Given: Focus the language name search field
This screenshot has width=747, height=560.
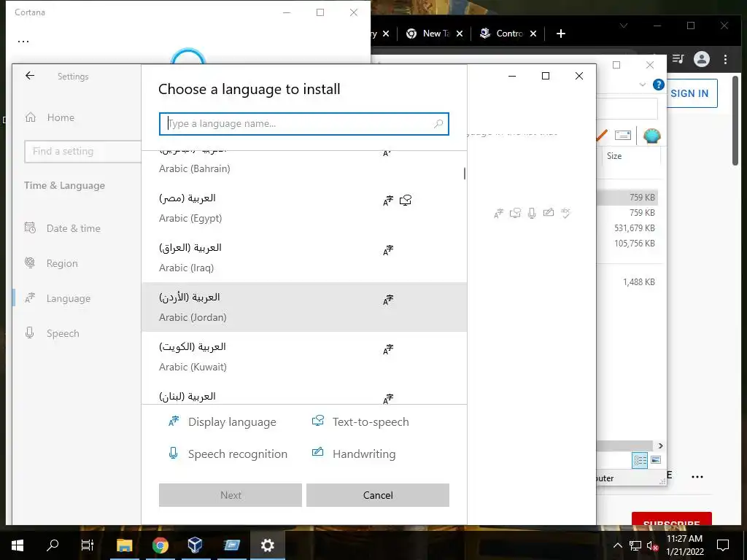Looking at the screenshot, I should [304, 124].
